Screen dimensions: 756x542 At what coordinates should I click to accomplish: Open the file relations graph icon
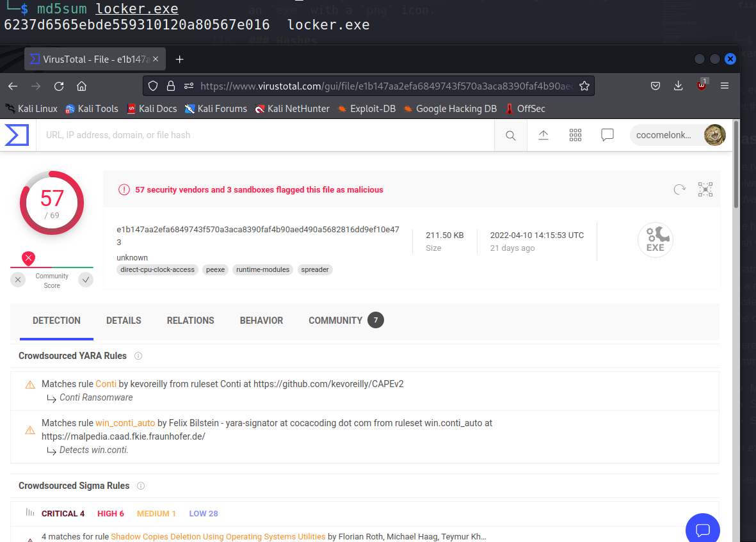point(705,190)
